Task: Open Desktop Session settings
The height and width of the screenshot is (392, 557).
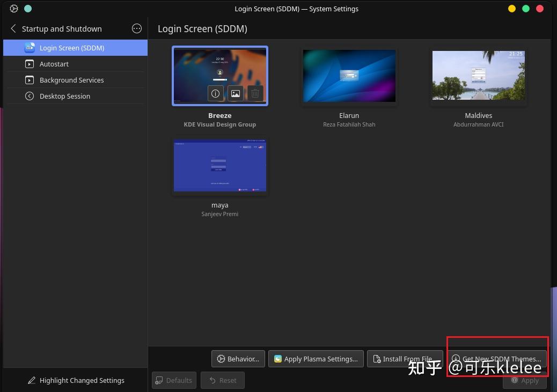Action: (75, 96)
